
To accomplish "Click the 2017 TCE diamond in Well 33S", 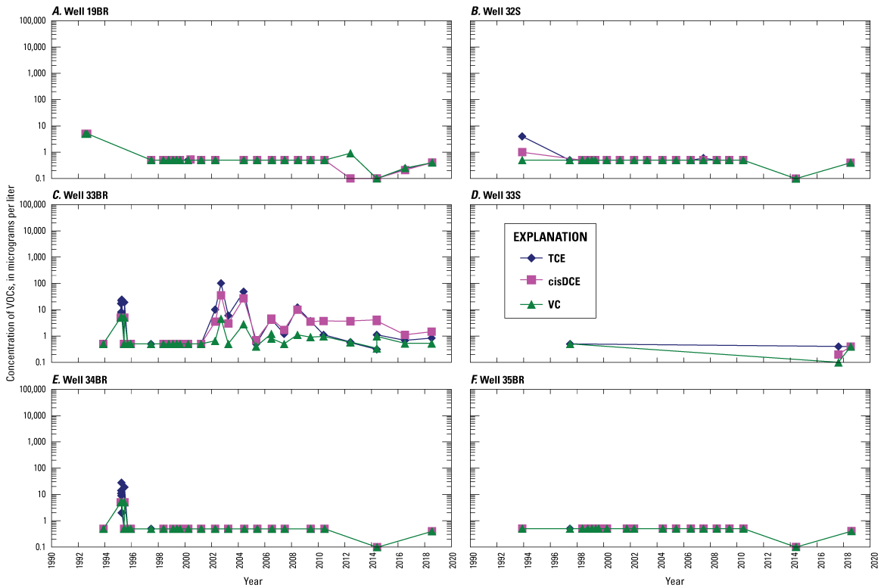I will [838, 347].
